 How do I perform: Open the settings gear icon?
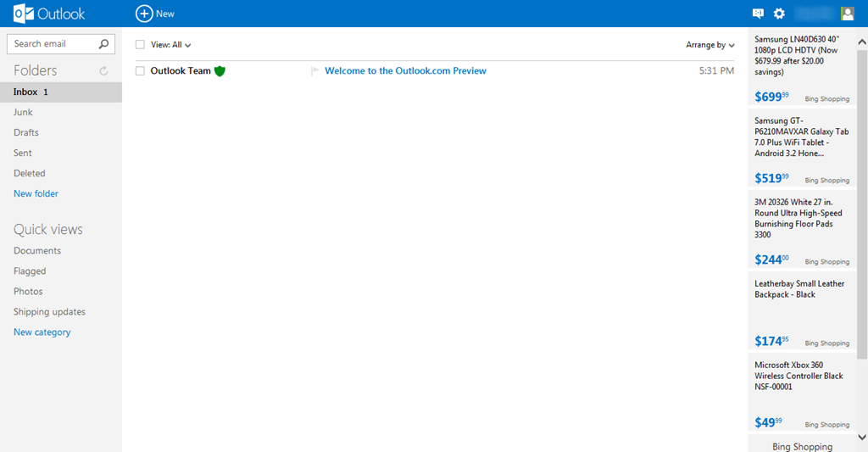pos(779,14)
